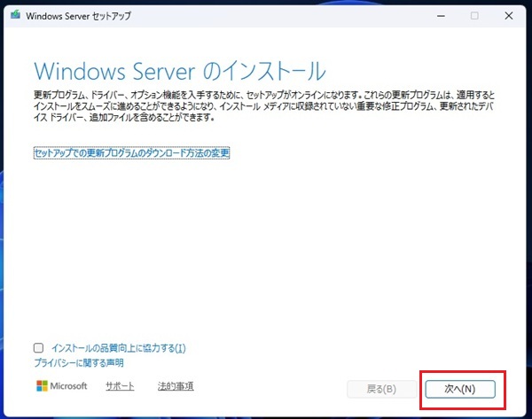The image size is (532, 419).
Task: Click the four-color Microsoft logo squares
Action: tap(41, 386)
